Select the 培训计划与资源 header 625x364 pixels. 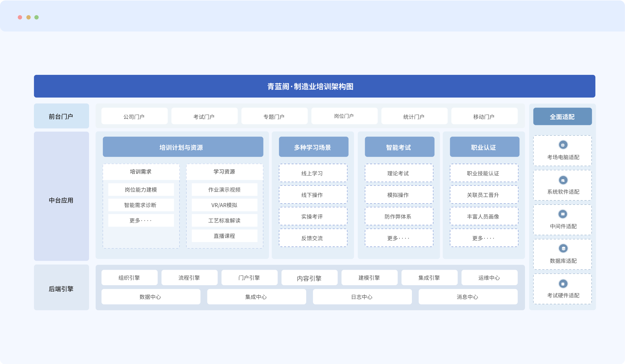[x=183, y=147]
